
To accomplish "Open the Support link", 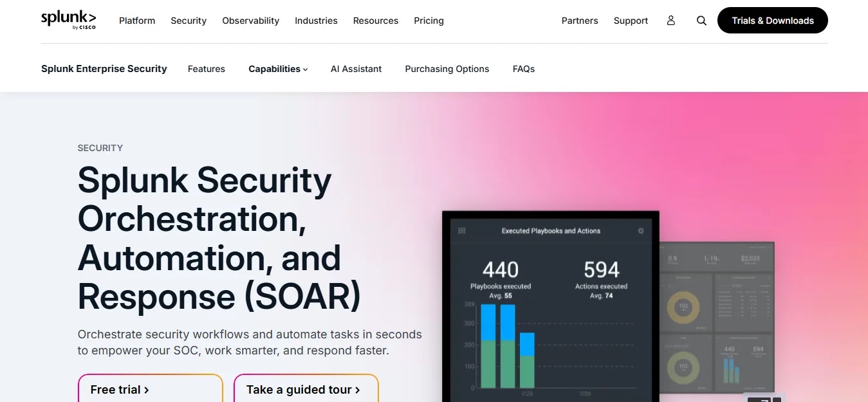I will (631, 21).
